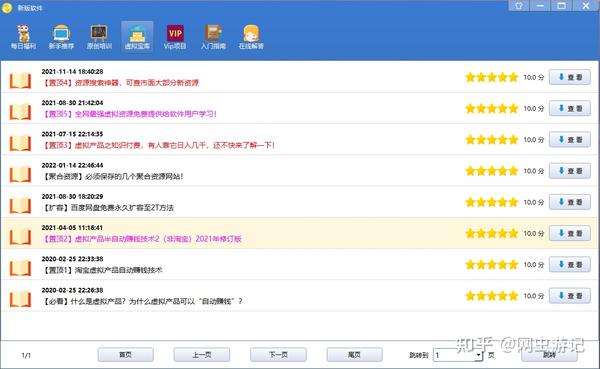This screenshot has width=600, height=369.
Task: Maximize the 新版软件 window
Action: click(561, 5)
